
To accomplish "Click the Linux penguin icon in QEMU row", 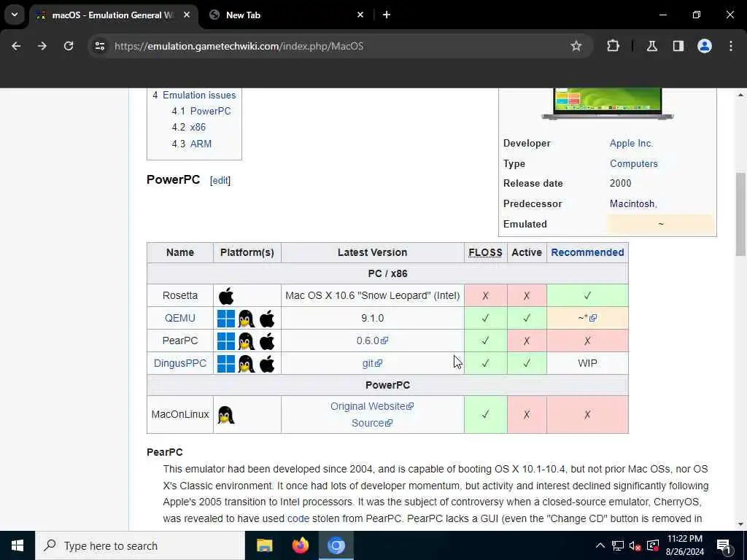I will pos(247,319).
